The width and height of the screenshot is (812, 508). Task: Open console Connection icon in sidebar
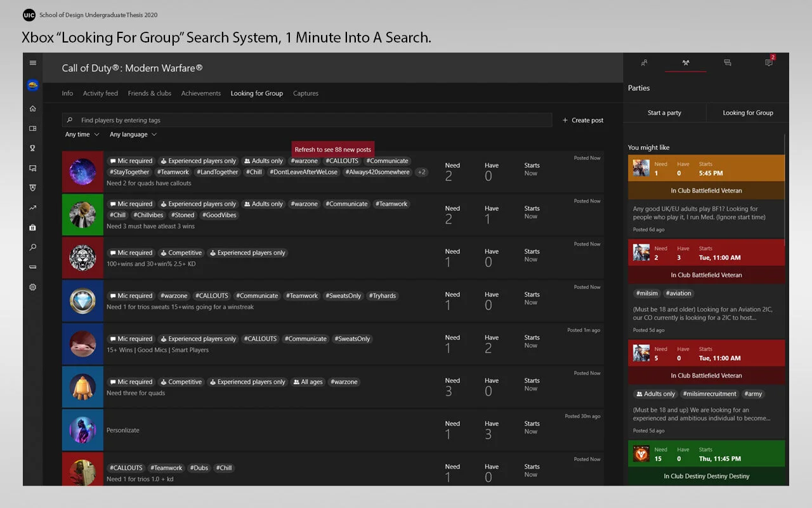click(x=33, y=267)
